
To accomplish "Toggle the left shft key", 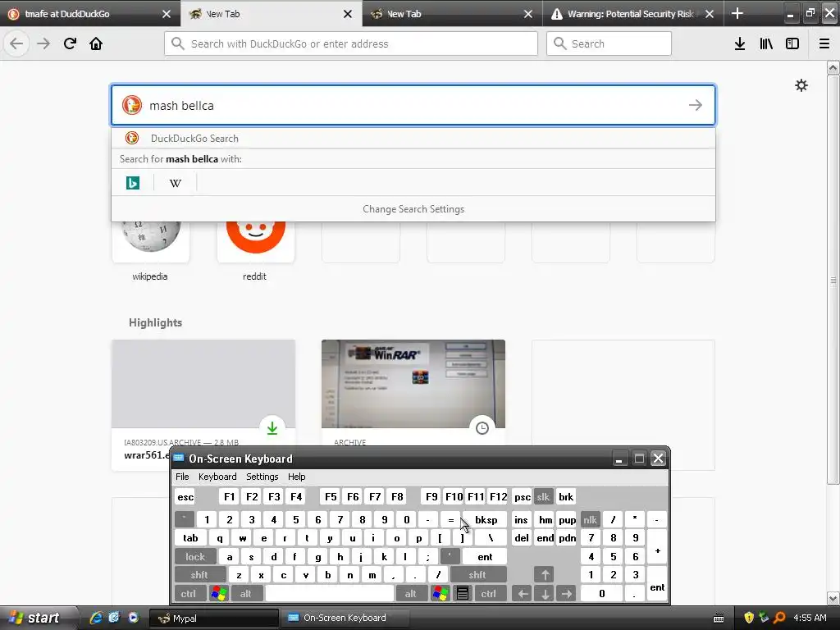I will (199, 575).
